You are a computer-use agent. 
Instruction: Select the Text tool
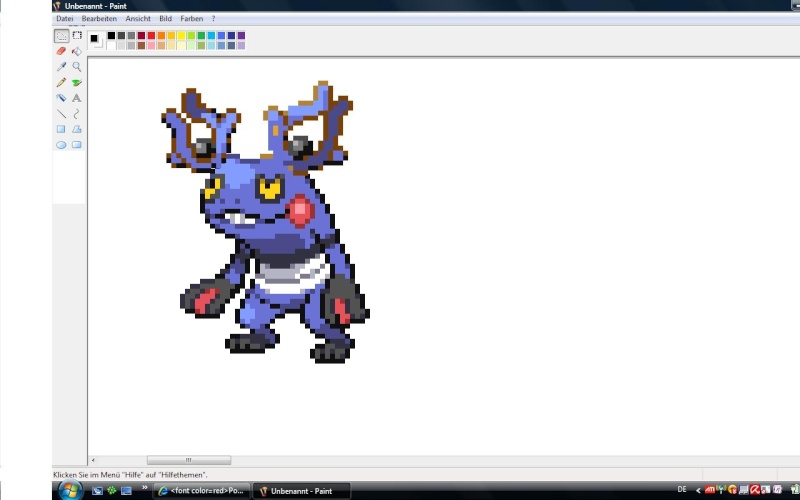click(77, 98)
